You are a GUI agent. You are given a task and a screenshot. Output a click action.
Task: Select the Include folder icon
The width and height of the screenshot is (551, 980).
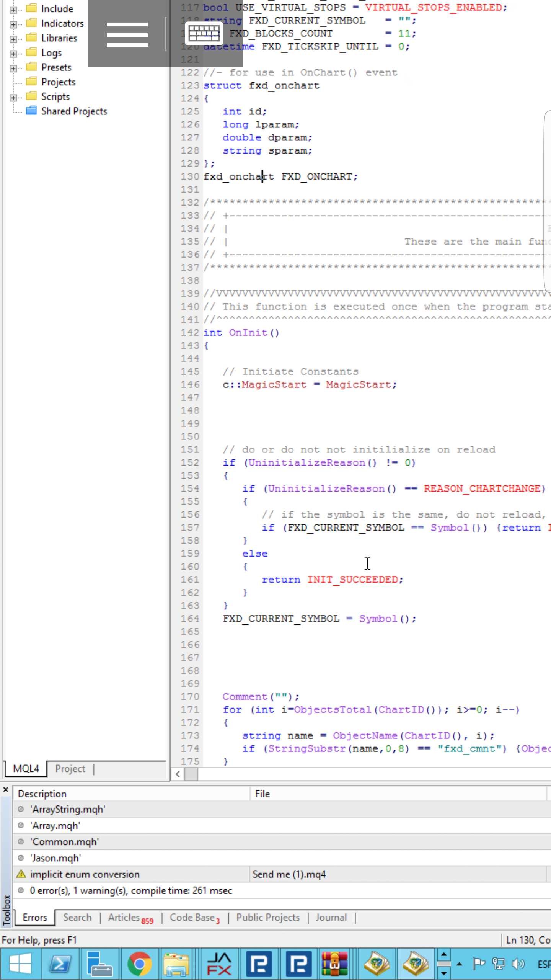tap(31, 8)
